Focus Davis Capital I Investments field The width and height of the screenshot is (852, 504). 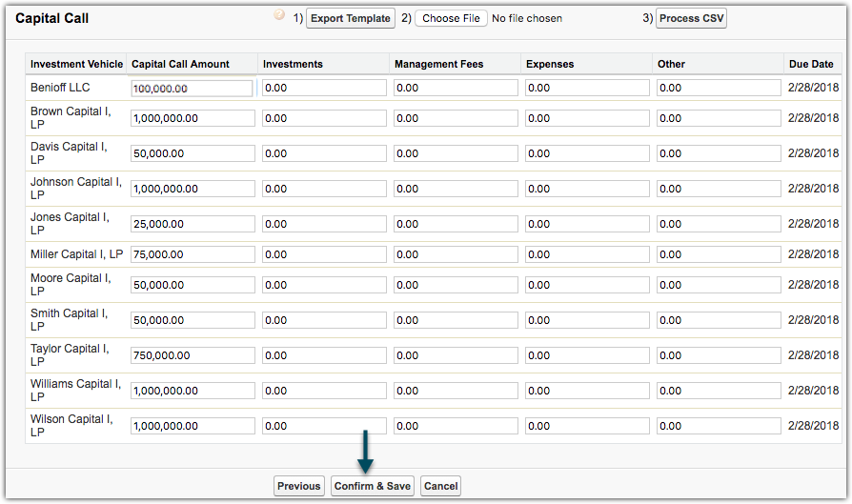[x=324, y=153]
